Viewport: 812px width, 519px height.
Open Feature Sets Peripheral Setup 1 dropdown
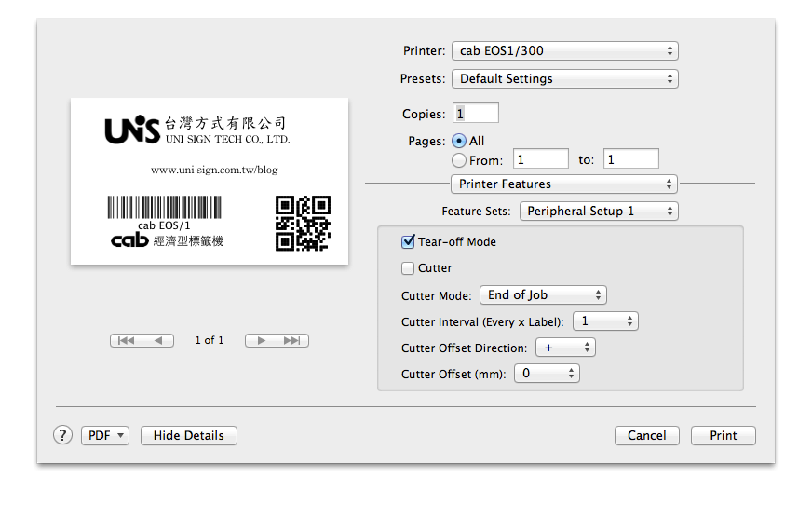point(599,212)
